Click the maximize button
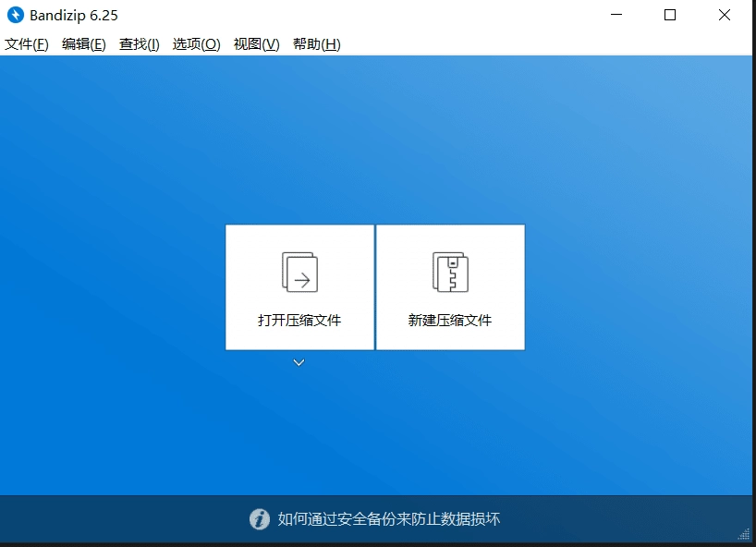756x547 pixels. (669, 15)
